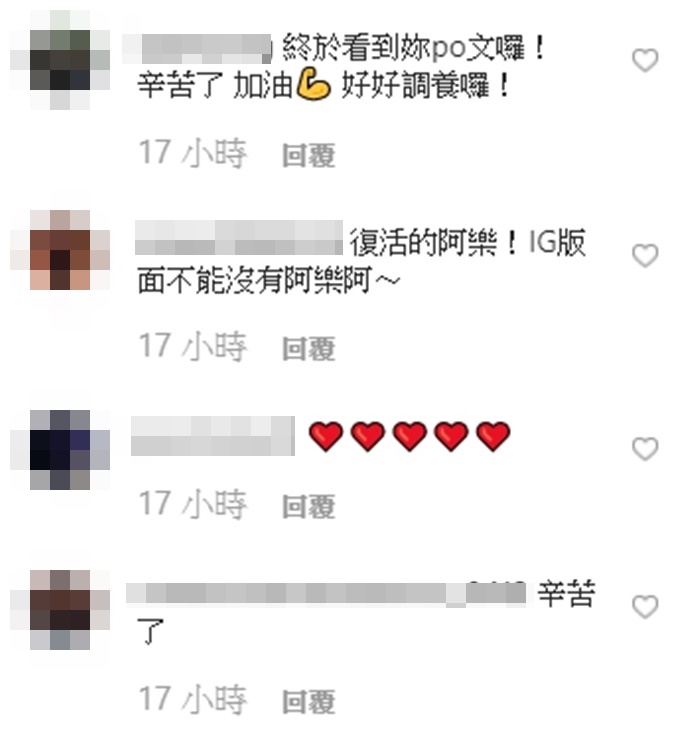The width and height of the screenshot is (700, 734).
Task: Open the second commenter's avatar
Action: (60, 250)
